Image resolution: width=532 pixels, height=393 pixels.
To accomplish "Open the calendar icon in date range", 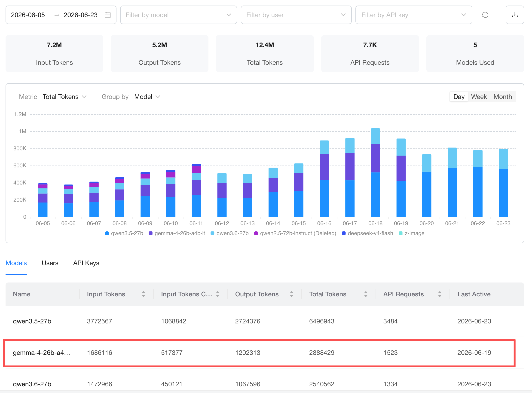I will (x=108, y=15).
